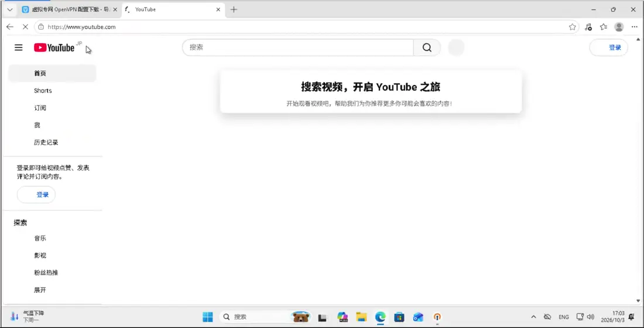Open File Explorer from the taskbar

[361, 317]
